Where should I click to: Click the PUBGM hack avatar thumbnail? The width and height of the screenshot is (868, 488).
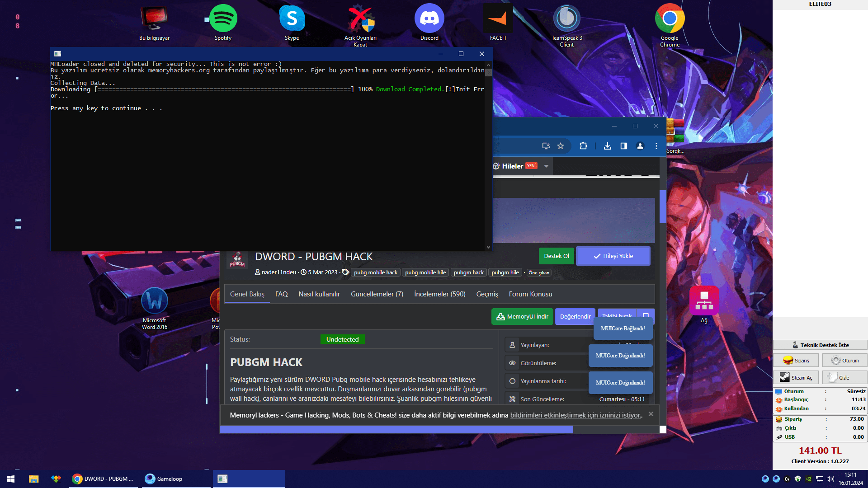pyautogui.click(x=237, y=260)
